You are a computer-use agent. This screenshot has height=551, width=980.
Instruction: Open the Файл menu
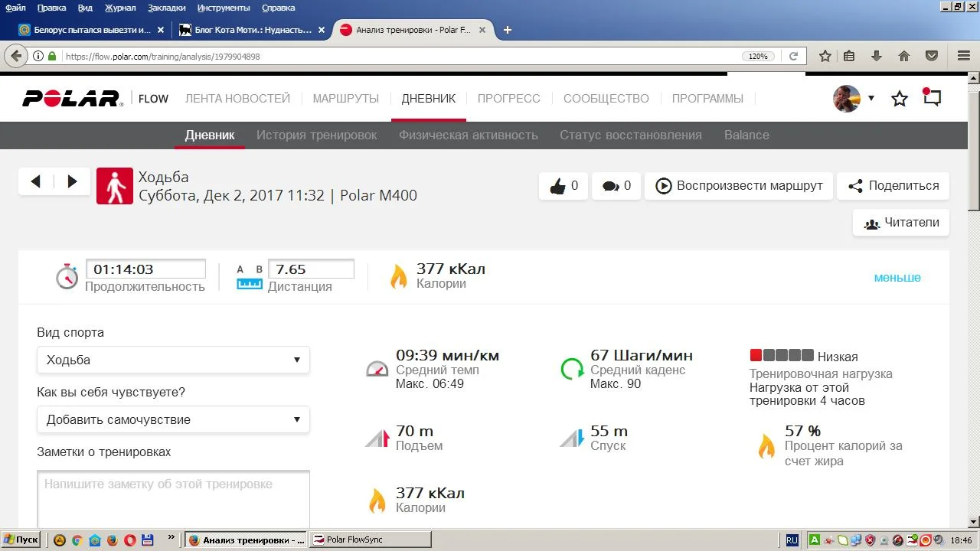(x=15, y=8)
